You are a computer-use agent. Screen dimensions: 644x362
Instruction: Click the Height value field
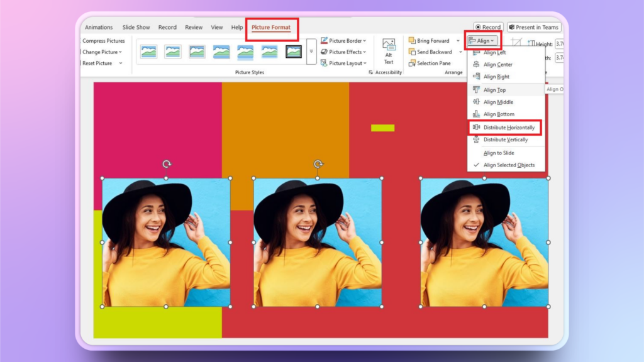[x=559, y=44]
